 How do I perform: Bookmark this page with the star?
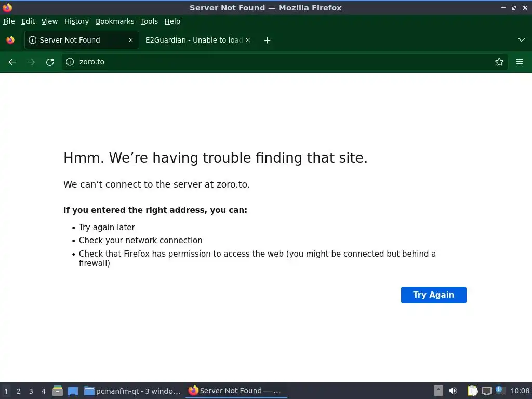click(x=499, y=62)
